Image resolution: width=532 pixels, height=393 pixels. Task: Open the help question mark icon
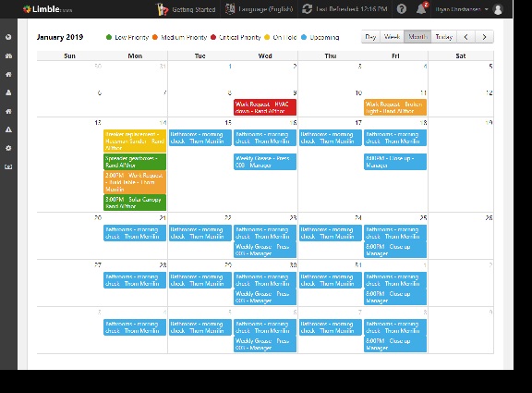pos(402,9)
